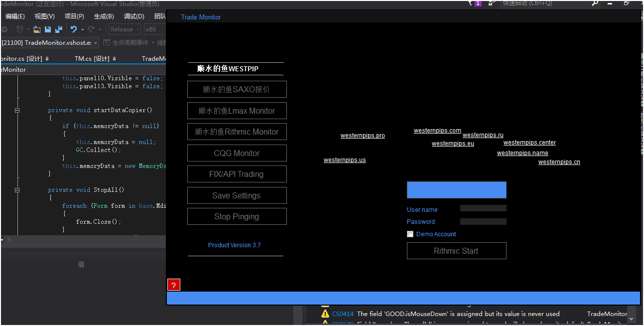Viewport: 644px width, 326px height.
Task: Open the Release configuration dropdown
Action: coord(125,29)
